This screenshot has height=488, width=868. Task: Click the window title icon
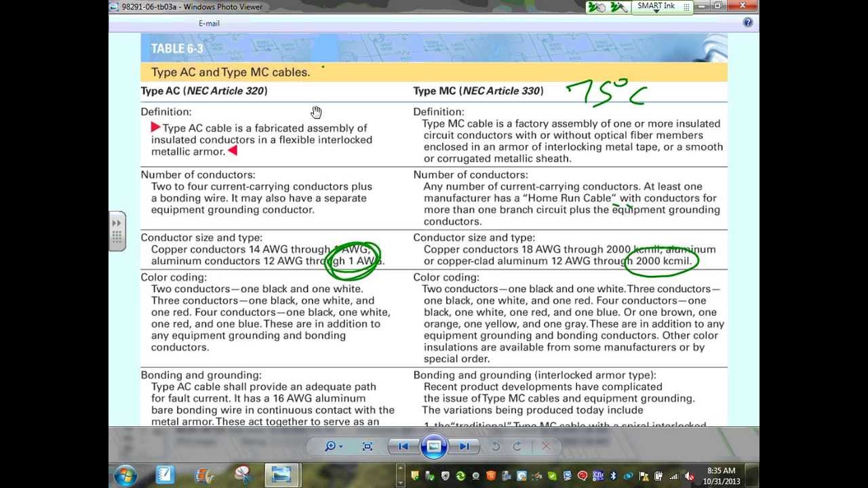(x=115, y=7)
